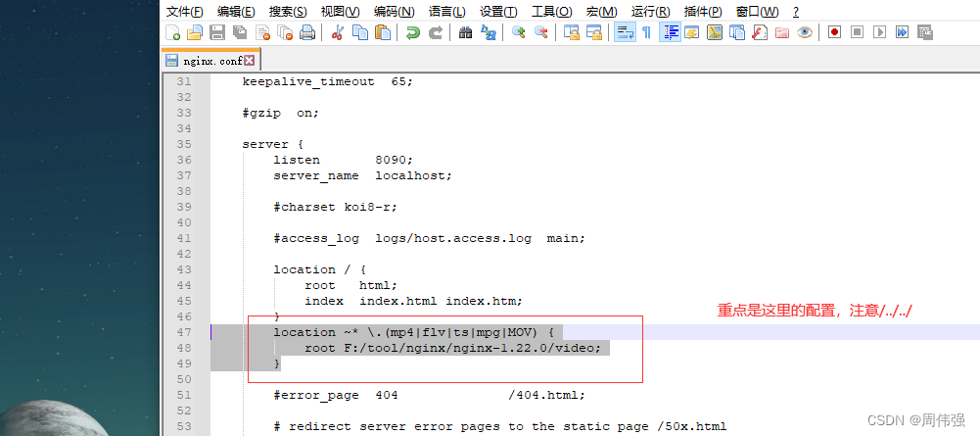Click the Save All icon
The height and width of the screenshot is (436, 980).
pyautogui.click(x=240, y=32)
